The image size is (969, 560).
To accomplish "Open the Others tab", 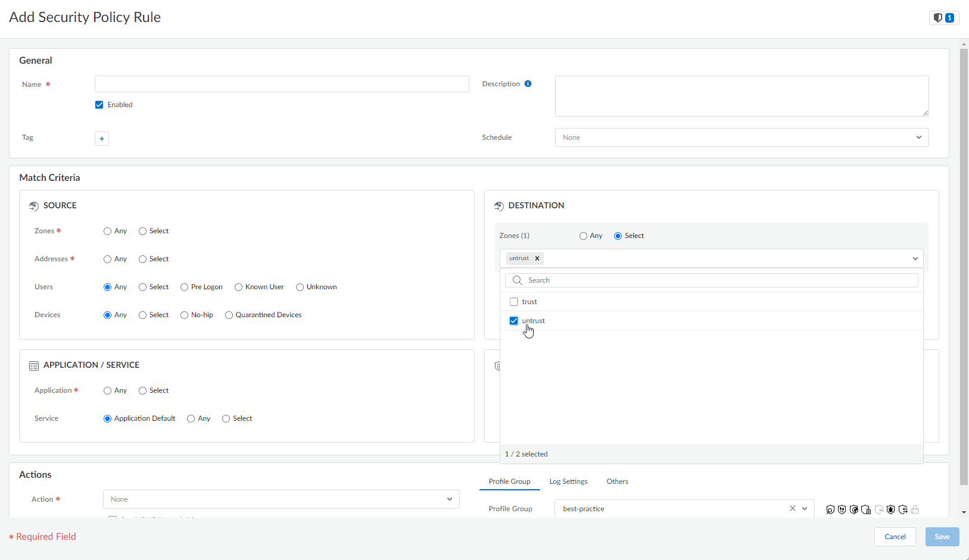I will 617,481.
